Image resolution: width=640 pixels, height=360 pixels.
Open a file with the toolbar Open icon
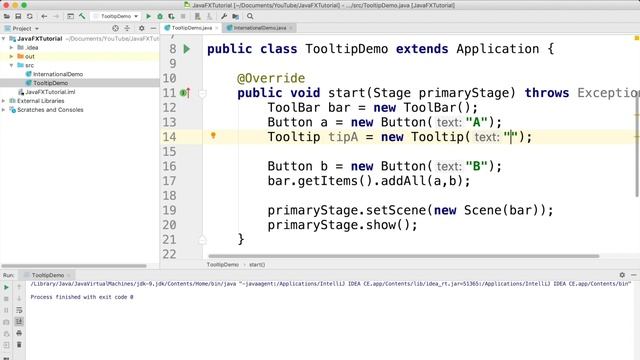(7, 16)
